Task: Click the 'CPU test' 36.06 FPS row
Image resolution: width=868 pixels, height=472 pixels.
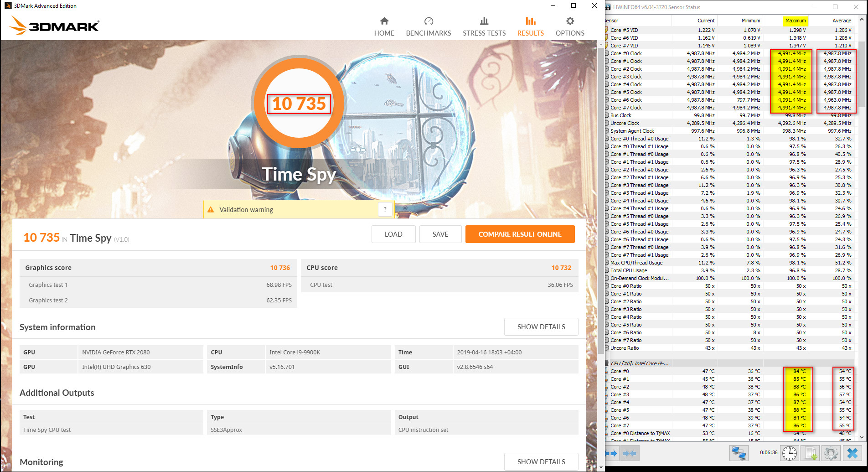Action: coord(439,285)
